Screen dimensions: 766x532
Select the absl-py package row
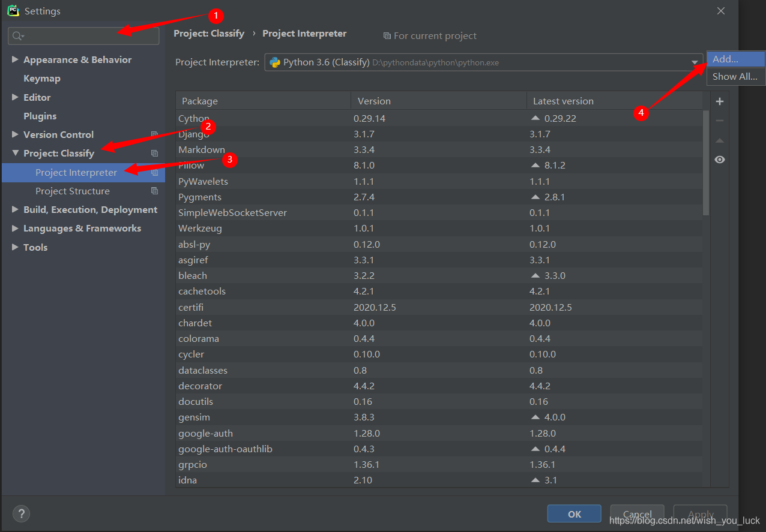tap(439, 244)
